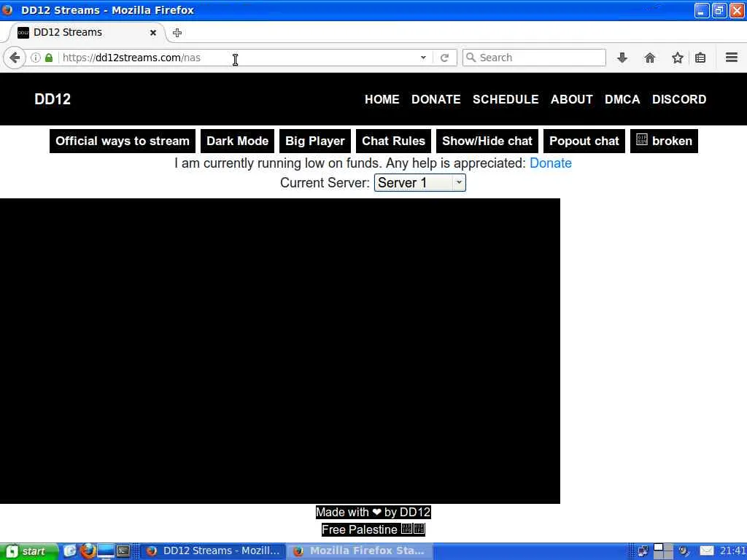Open the Firefox hamburger menu

pyautogui.click(x=731, y=58)
